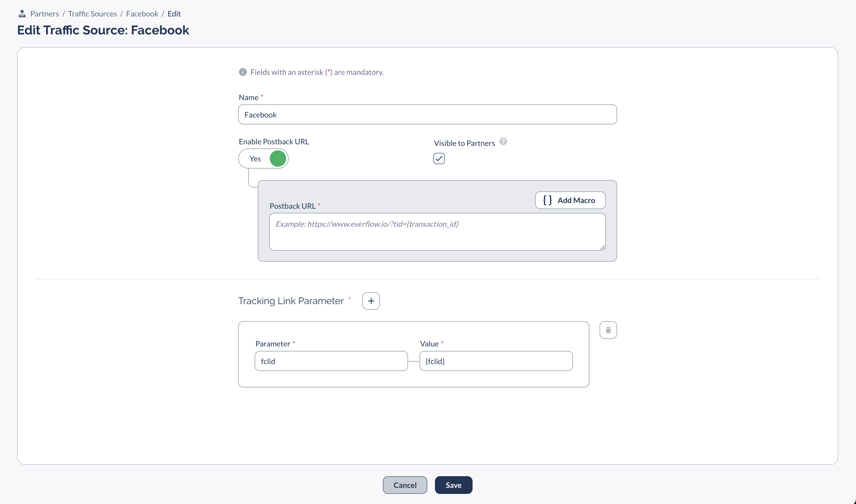The height and width of the screenshot is (504, 856).
Task: Show Visible to Partners help tooltip
Action: click(503, 141)
